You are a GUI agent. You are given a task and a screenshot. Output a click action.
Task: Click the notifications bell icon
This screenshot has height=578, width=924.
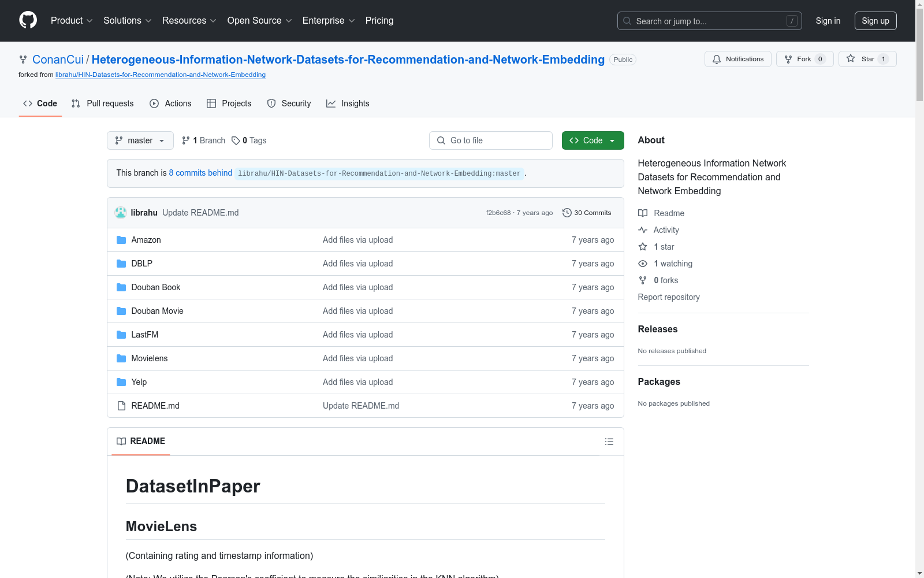pos(717,59)
